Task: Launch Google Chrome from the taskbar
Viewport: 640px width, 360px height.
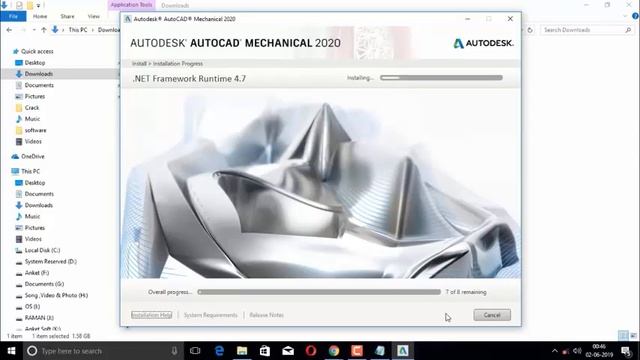Action: tap(334, 351)
